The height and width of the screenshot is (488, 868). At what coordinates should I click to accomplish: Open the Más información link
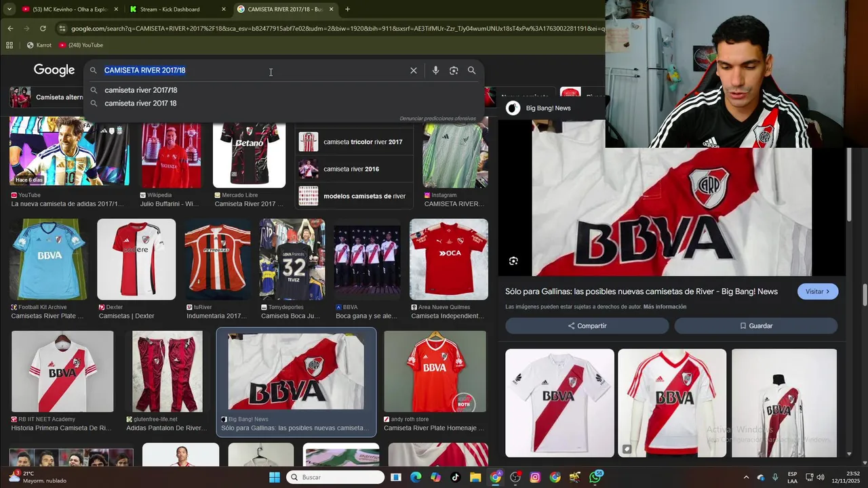(x=665, y=307)
